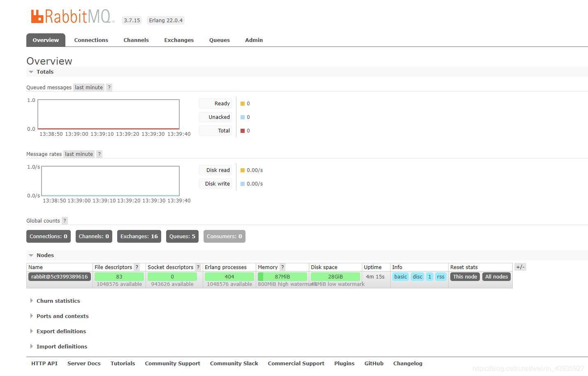Click the Message rates help icon
The image size is (588, 376).
click(99, 154)
